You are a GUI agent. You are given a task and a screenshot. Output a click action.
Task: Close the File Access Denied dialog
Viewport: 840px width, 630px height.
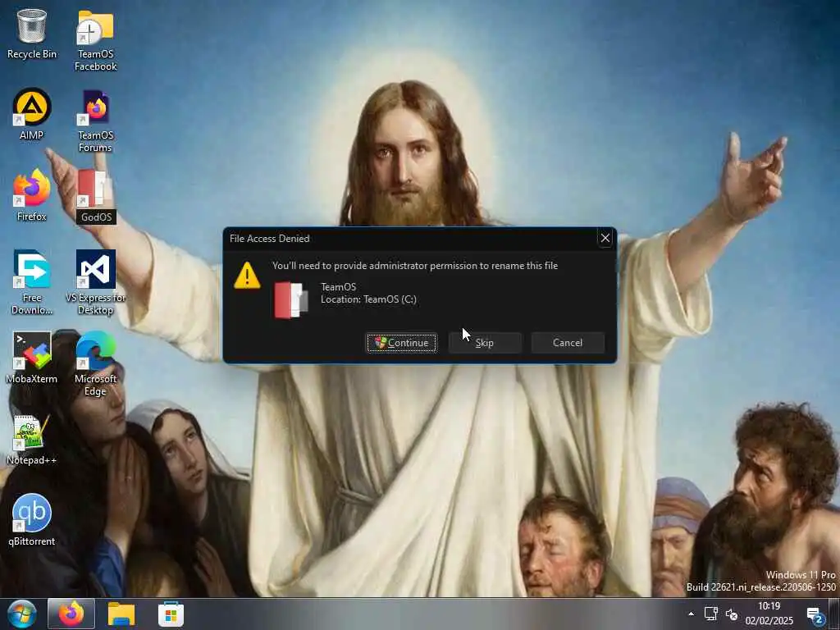[605, 239]
